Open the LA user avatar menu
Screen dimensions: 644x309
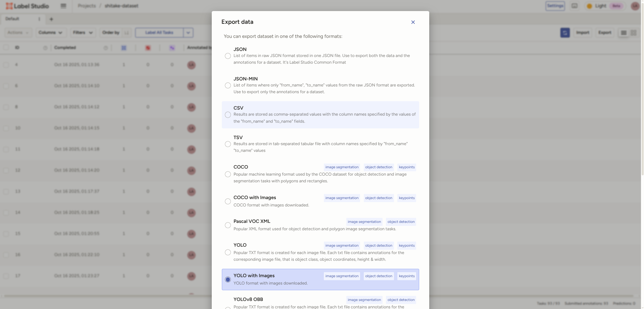(x=635, y=6)
